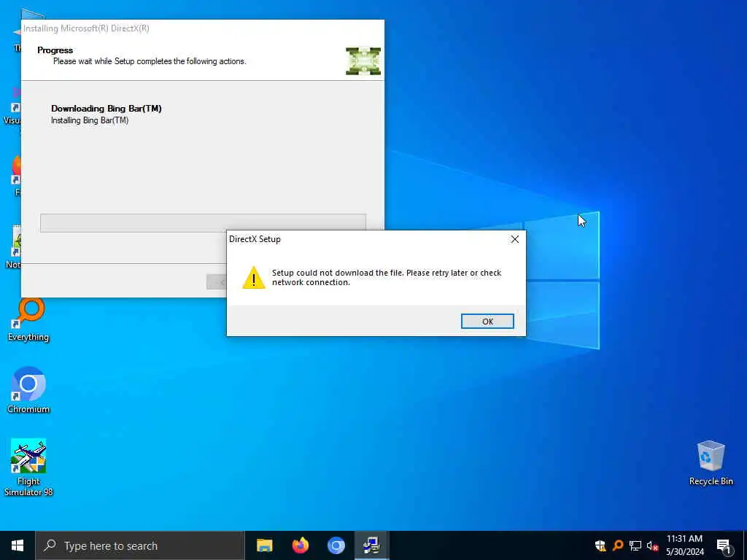
Task: Click the installer download progress bar
Action: coord(203,223)
